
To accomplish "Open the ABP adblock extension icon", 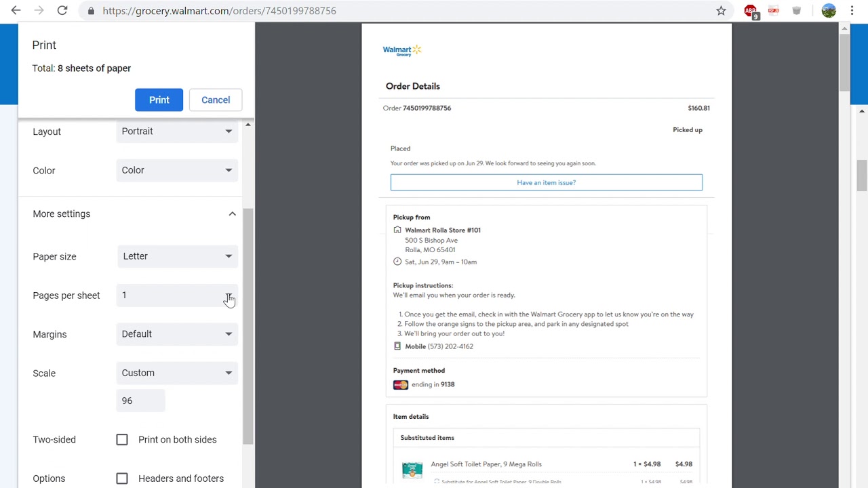I will pyautogui.click(x=751, y=12).
